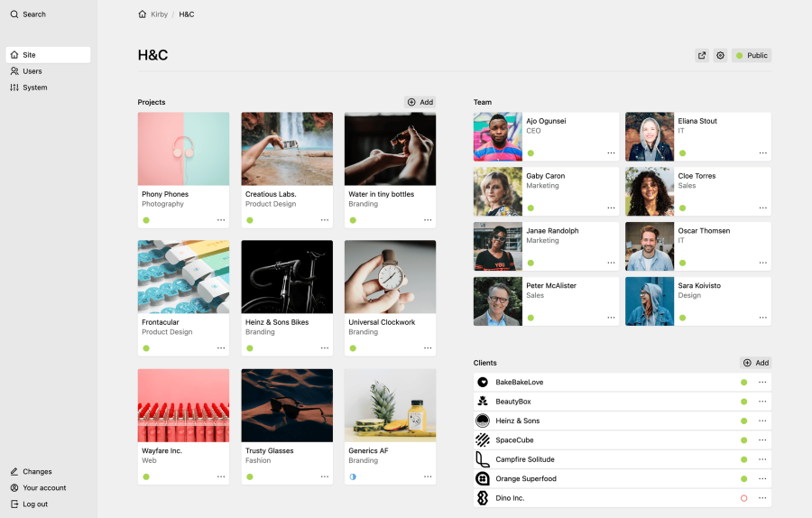Screen dimensions: 812x518
Task: Open the Universal Clockwork project thumbnail
Action: (390, 277)
